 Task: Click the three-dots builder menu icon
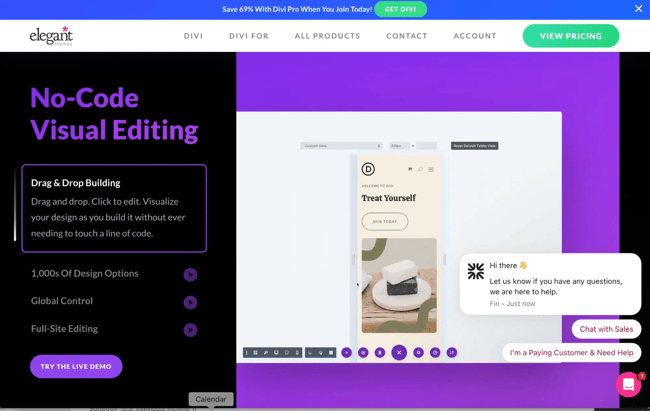click(247, 353)
